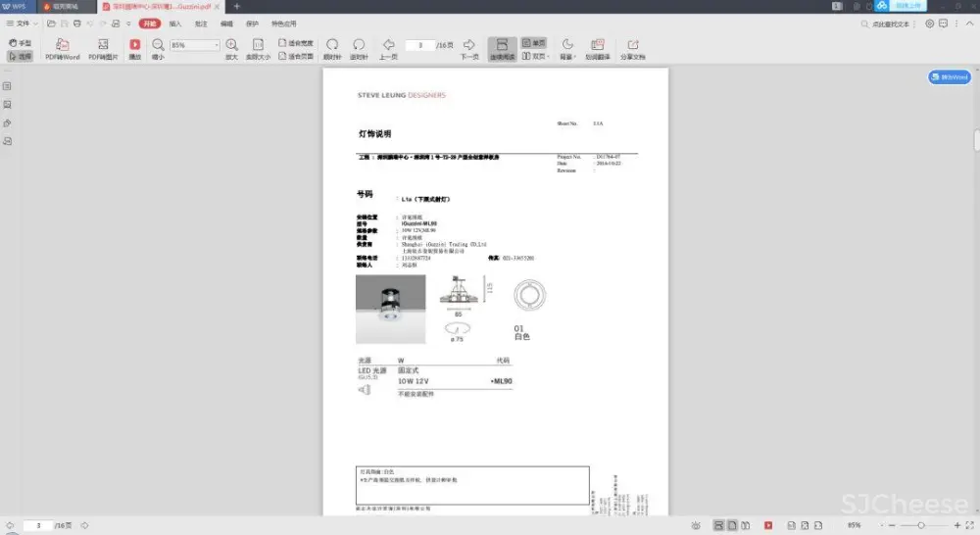Image resolution: width=980 pixels, height=535 pixels.
Task: Select the 手型 hand tool
Action: (20, 43)
